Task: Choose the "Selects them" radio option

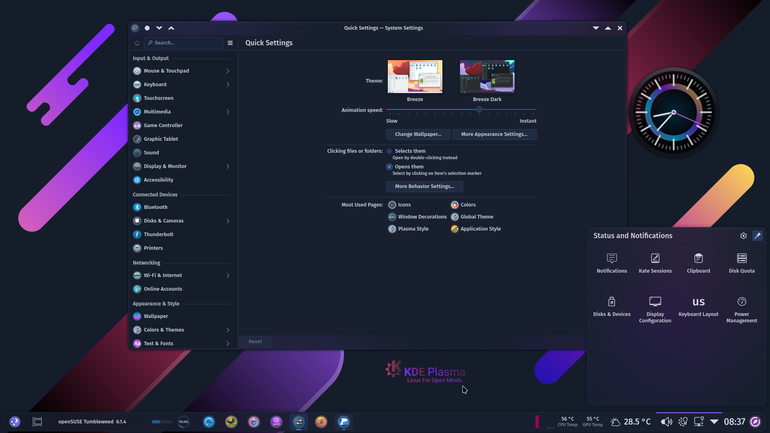Action: [389, 151]
